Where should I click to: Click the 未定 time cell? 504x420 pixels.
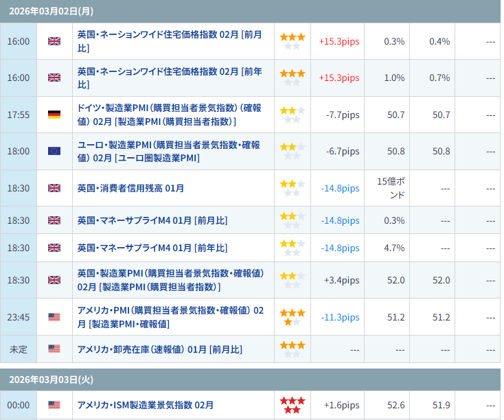(x=19, y=349)
